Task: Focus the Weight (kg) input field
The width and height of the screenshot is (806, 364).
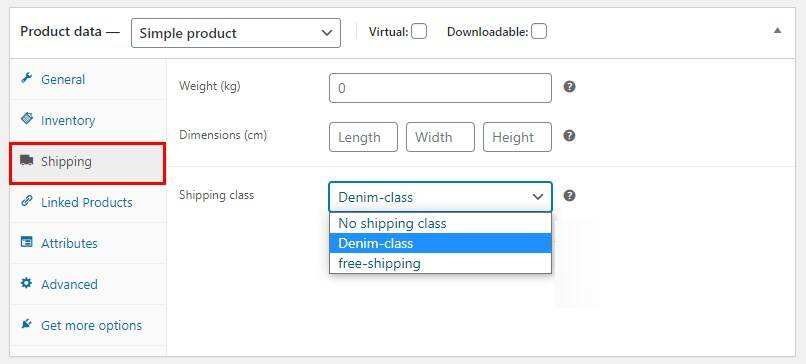Action: click(440, 88)
